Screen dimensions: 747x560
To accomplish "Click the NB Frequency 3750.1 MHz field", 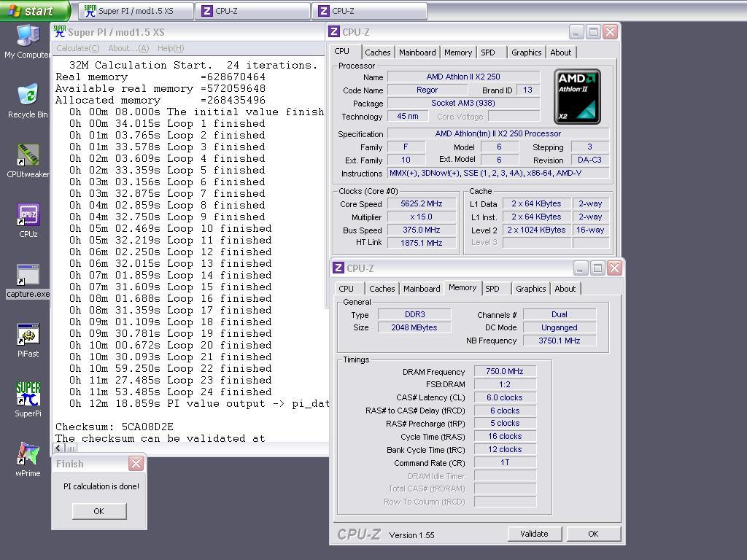I will [560, 341].
